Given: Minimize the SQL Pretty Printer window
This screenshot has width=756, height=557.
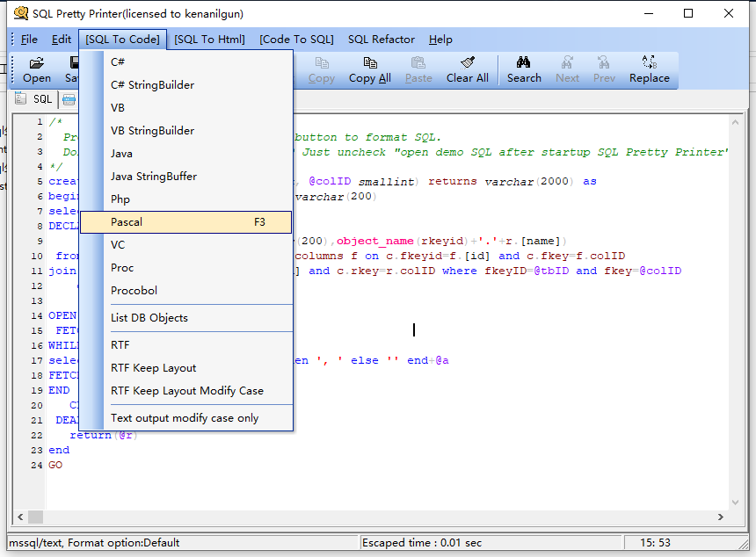Looking at the screenshot, I should tap(649, 13).
